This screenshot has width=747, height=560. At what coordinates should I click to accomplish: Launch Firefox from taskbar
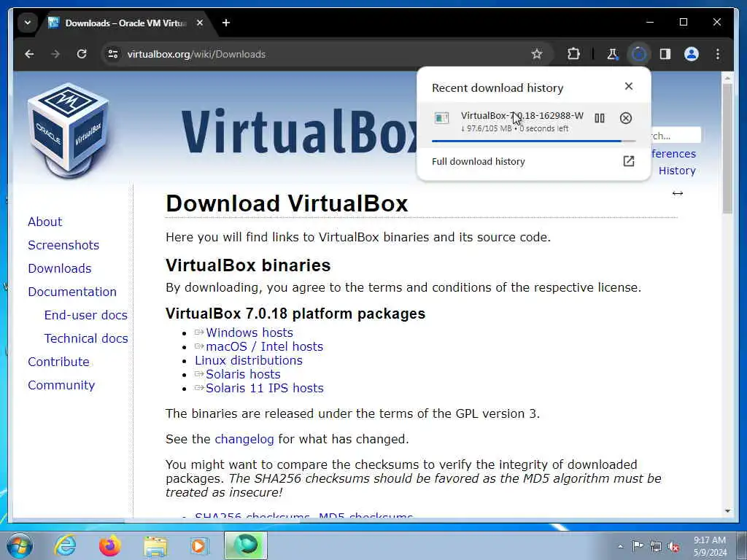tap(109, 545)
